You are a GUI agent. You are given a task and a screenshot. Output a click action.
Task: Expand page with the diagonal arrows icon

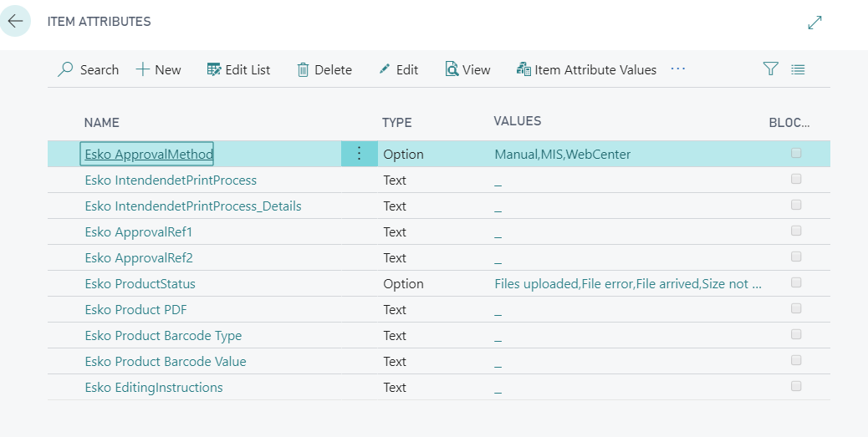pyautogui.click(x=814, y=23)
